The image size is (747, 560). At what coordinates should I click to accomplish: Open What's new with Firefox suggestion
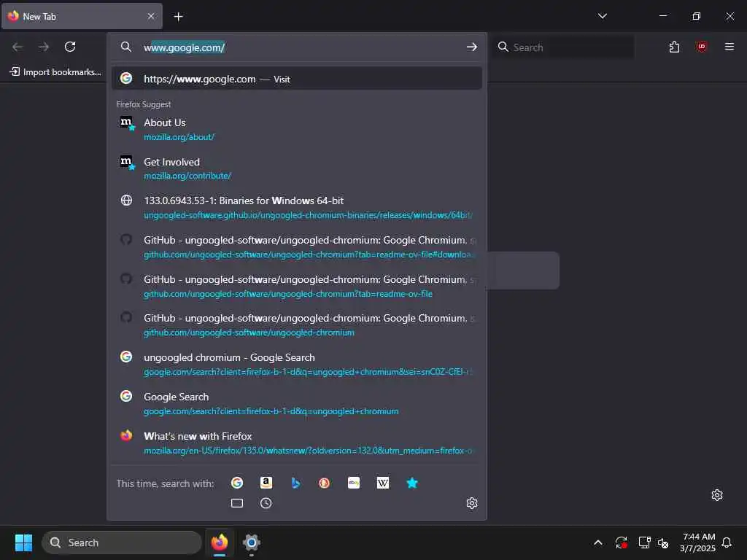pos(297,443)
